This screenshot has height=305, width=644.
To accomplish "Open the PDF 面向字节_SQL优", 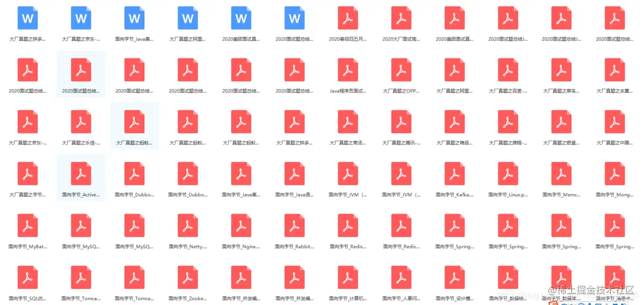I will tap(28, 277).
